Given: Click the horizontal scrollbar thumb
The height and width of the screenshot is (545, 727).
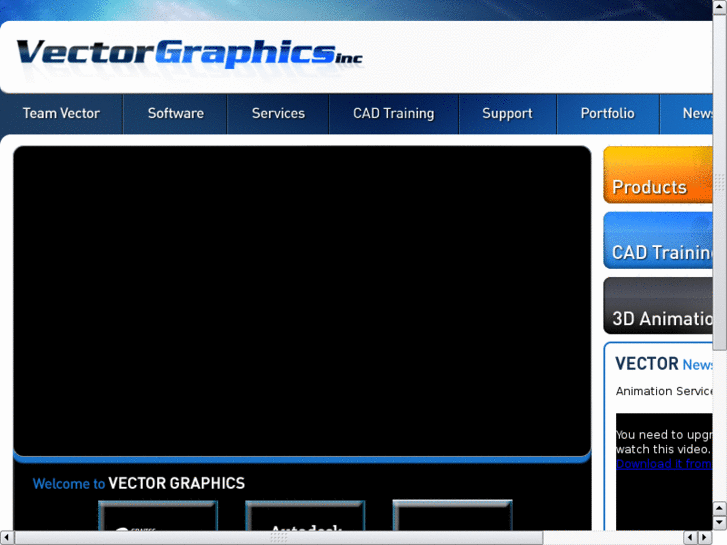Looking at the screenshot, I should point(278,538).
